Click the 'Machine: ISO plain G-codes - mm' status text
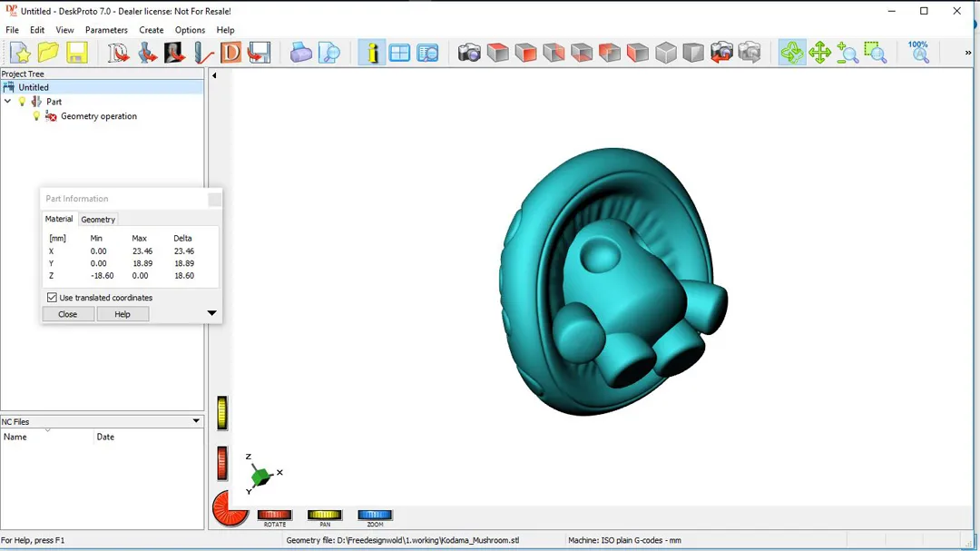This screenshot has height=551, width=980. 624,540
